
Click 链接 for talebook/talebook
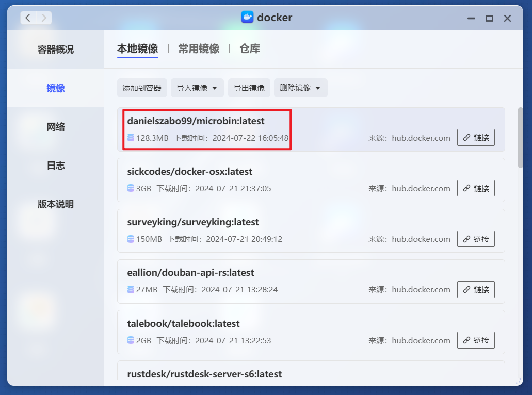click(476, 340)
